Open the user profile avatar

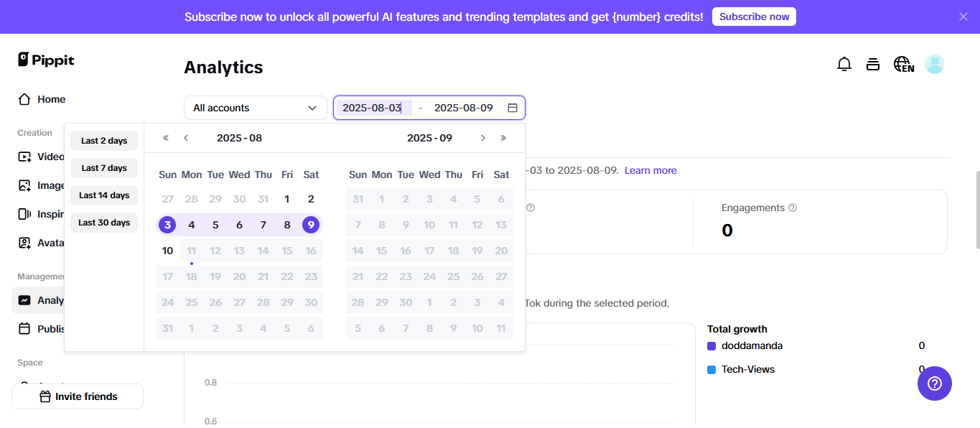tap(934, 65)
